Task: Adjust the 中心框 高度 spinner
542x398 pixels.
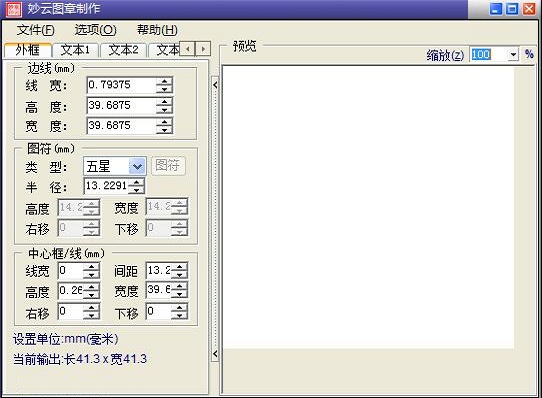Action: (92, 291)
